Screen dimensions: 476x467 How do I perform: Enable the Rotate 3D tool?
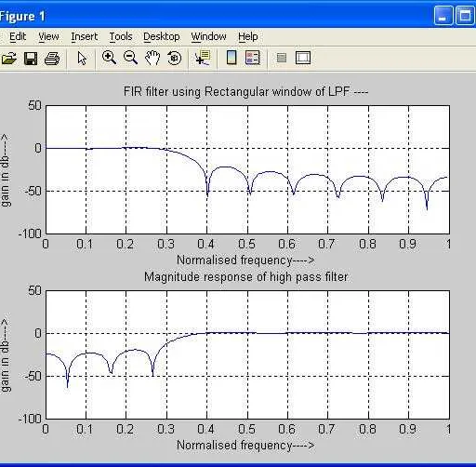174,58
